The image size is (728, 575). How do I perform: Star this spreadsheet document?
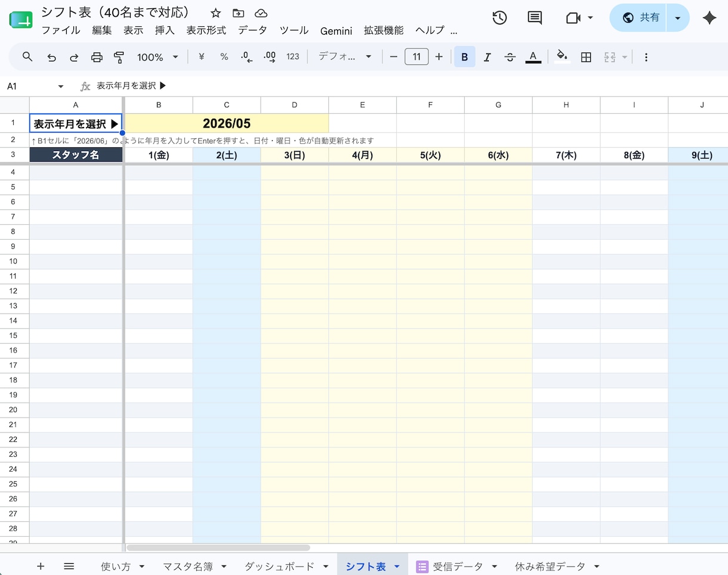tap(215, 13)
